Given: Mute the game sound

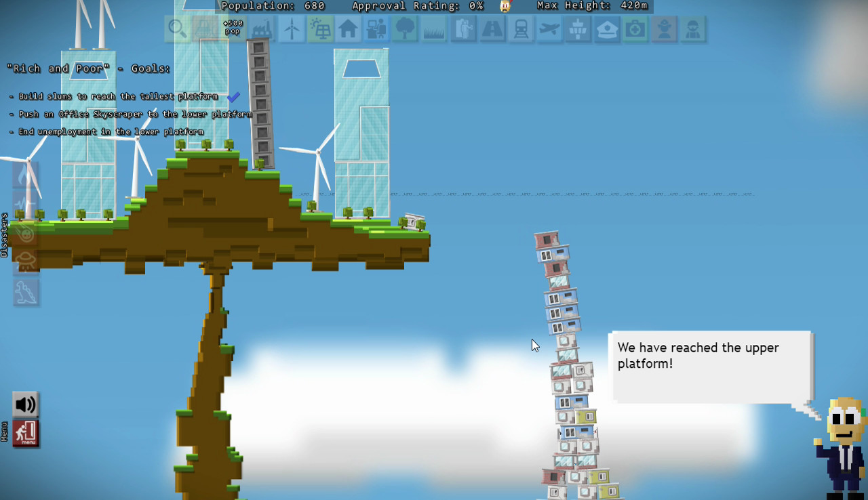Looking at the screenshot, I should pos(24,403).
